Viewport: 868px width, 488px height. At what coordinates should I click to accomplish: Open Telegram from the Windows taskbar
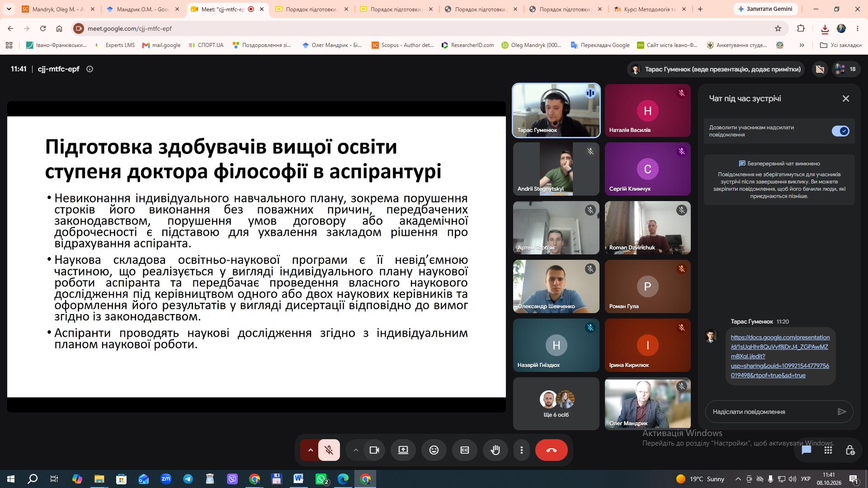[x=188, y=479]
